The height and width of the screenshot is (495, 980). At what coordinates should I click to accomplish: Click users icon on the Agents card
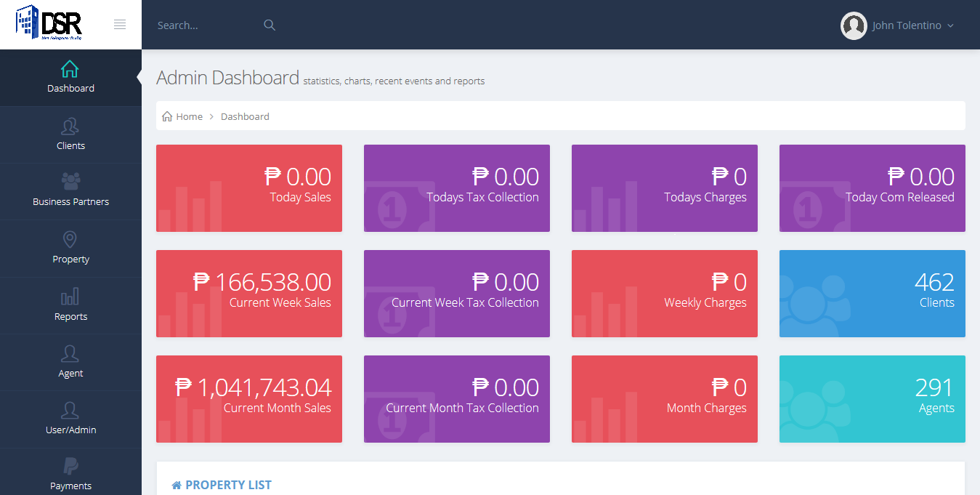(816, 413)
